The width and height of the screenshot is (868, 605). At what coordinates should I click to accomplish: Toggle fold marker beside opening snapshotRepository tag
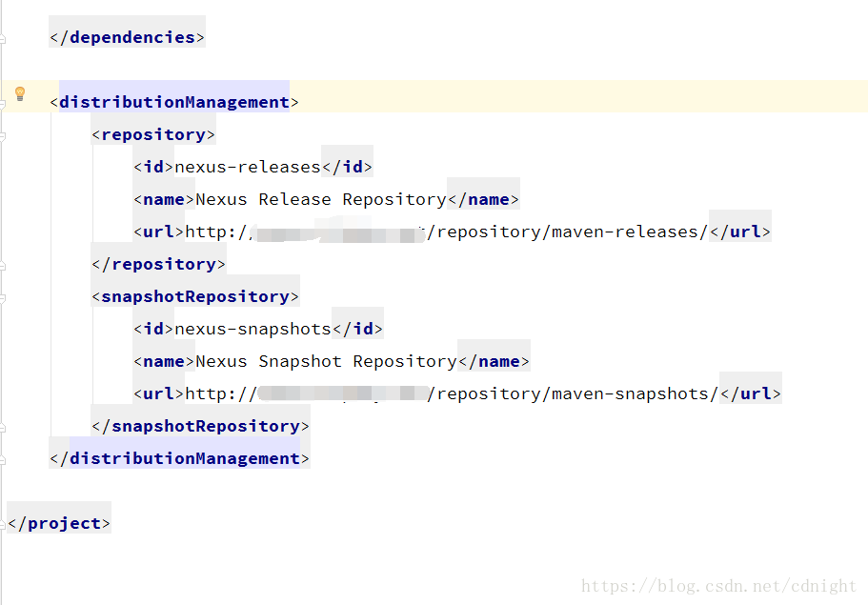[x=2, y=298]
